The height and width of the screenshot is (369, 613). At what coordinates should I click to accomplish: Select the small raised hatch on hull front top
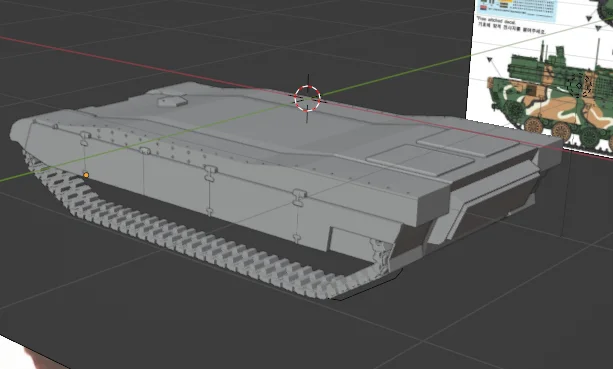[x=172, y=100]
